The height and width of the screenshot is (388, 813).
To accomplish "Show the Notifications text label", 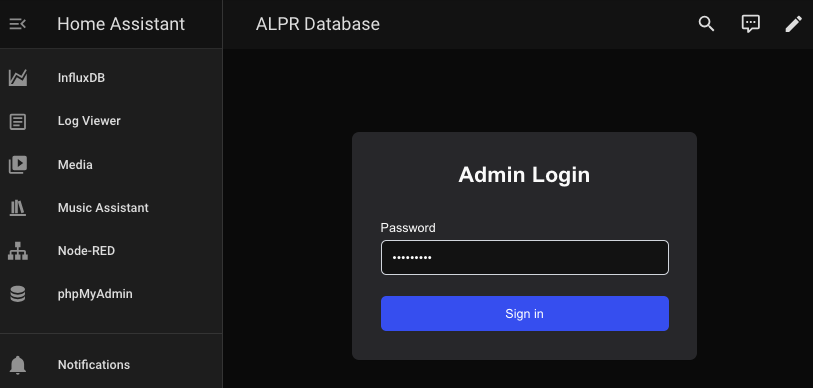I will [94, 365].
